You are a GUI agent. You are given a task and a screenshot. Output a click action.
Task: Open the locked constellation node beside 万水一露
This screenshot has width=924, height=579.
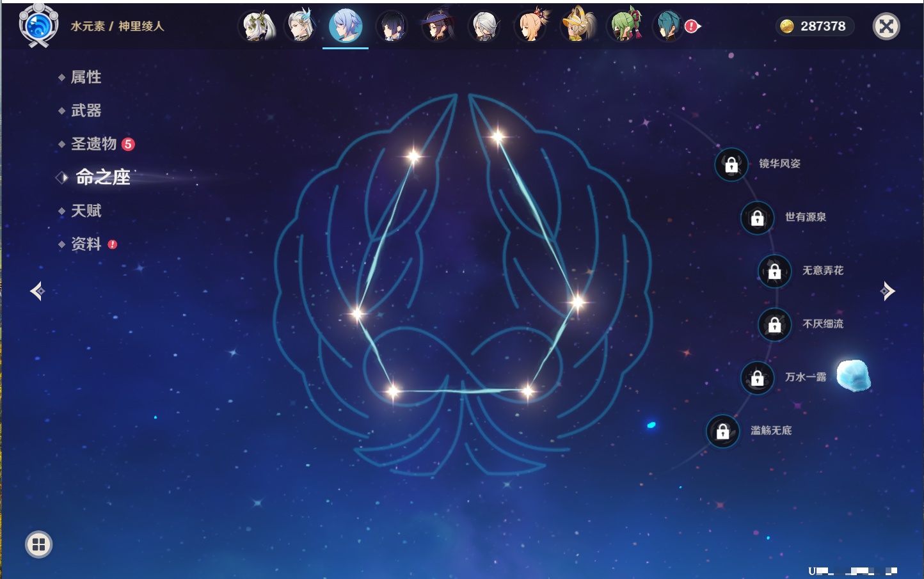tap(758, 378)
